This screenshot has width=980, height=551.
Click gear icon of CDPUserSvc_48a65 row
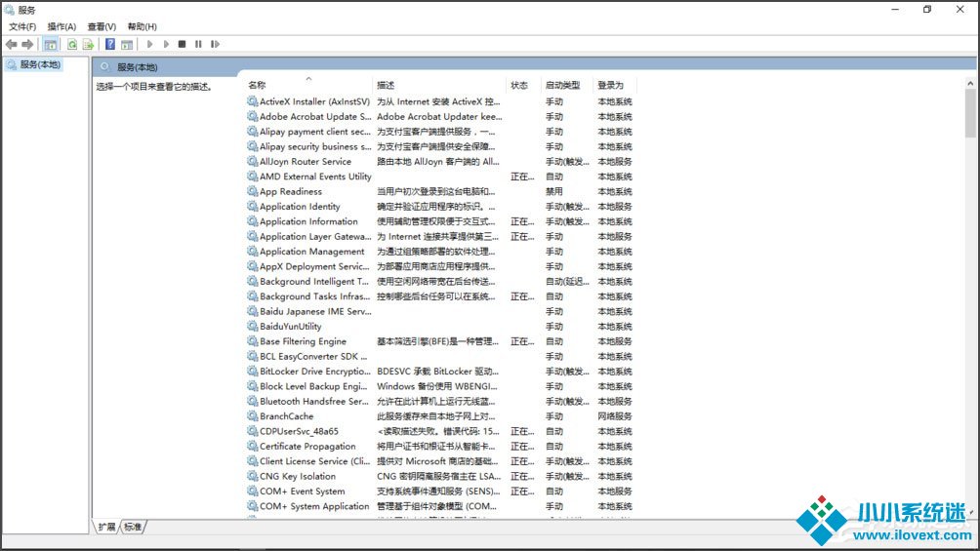click(x=252, y=431)
